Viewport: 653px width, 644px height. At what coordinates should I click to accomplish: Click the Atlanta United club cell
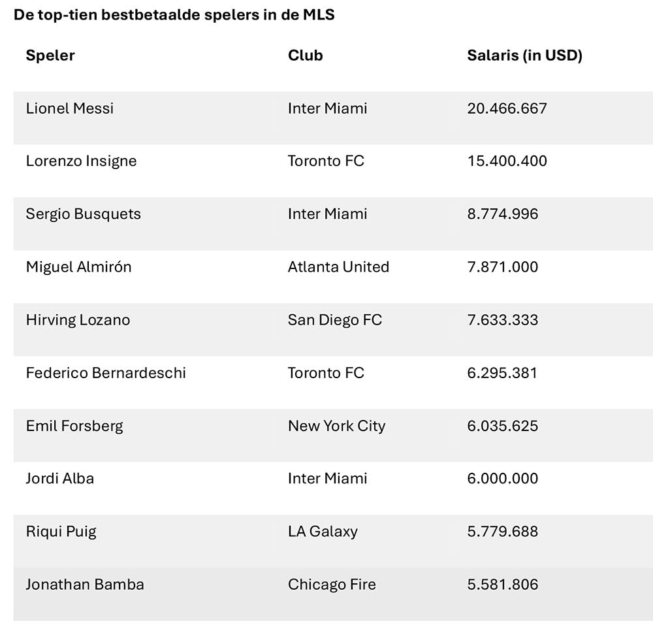click(x=338, y=267)
